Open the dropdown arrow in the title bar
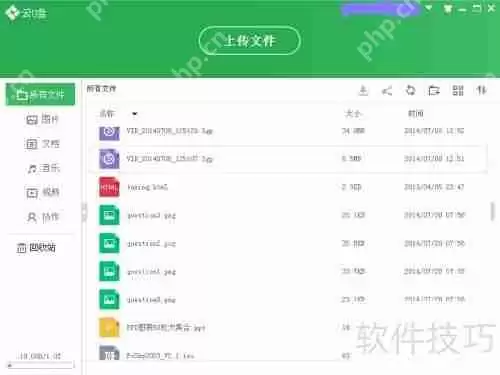 [x=429, y=8]
